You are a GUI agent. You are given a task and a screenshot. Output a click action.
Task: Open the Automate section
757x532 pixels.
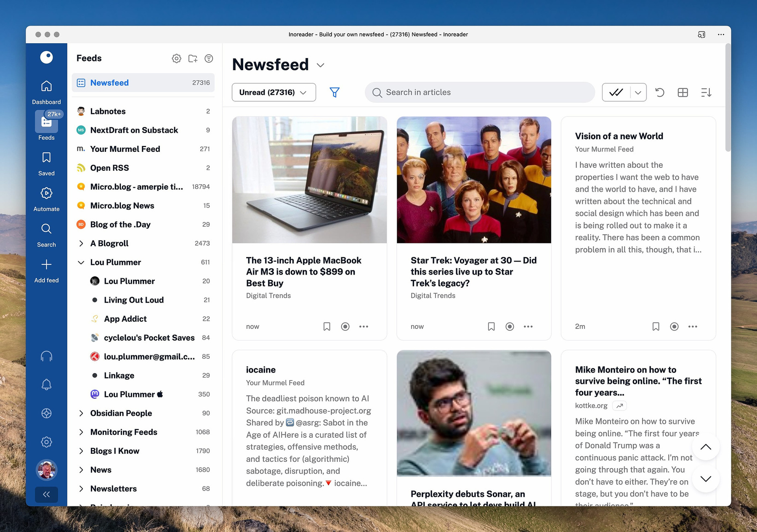pyautogui.click(x=46, y=199)
